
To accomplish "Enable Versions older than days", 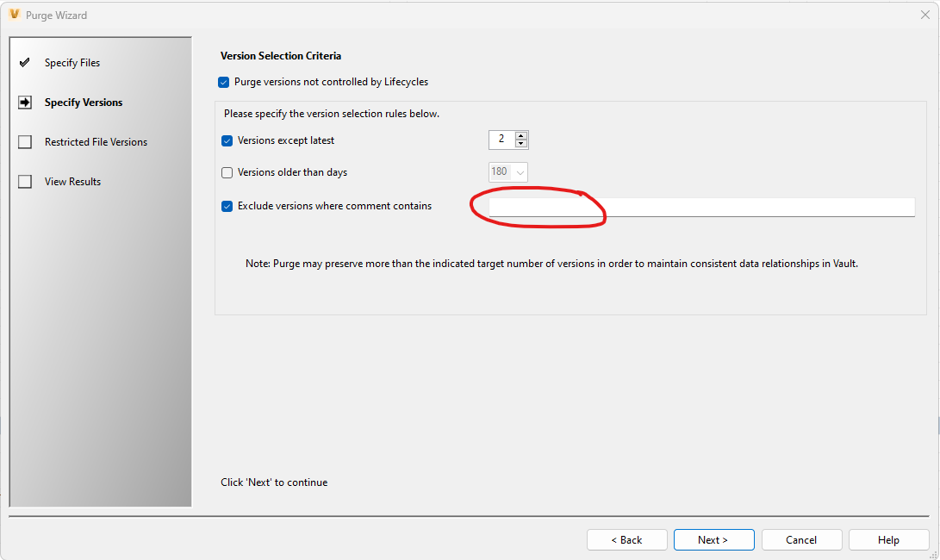I will pos(227,172).
